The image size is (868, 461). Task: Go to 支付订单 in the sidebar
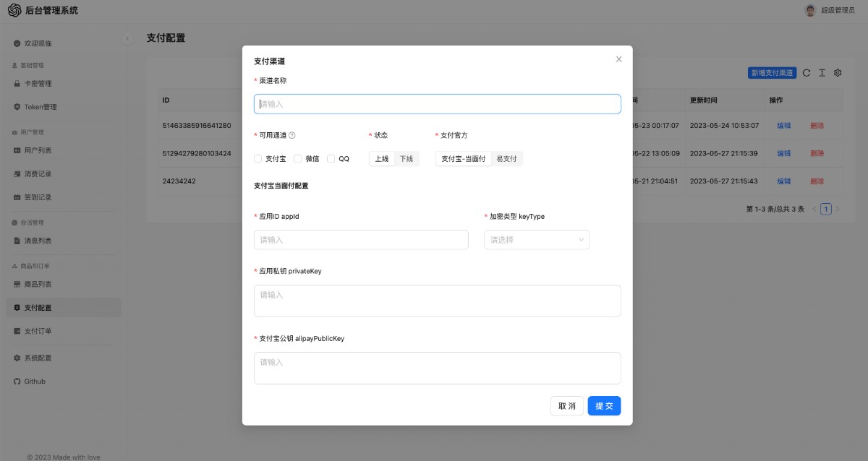coord(38,331)
